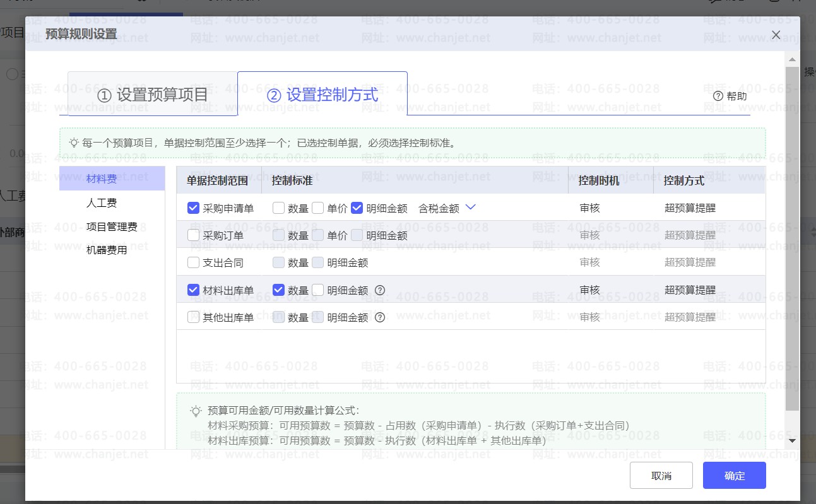
Task: Choose 机器费用 from left list
Action: coord(107,250)
